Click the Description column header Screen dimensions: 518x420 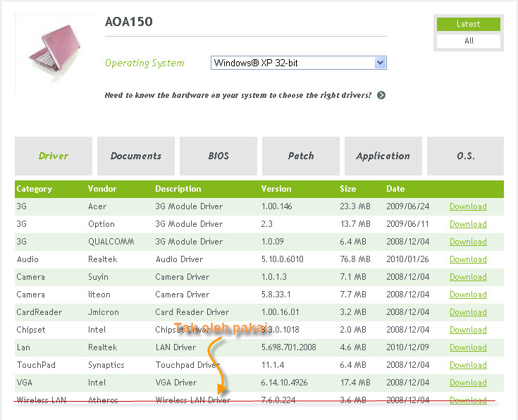pyautogui.click(x=178, y=189)
